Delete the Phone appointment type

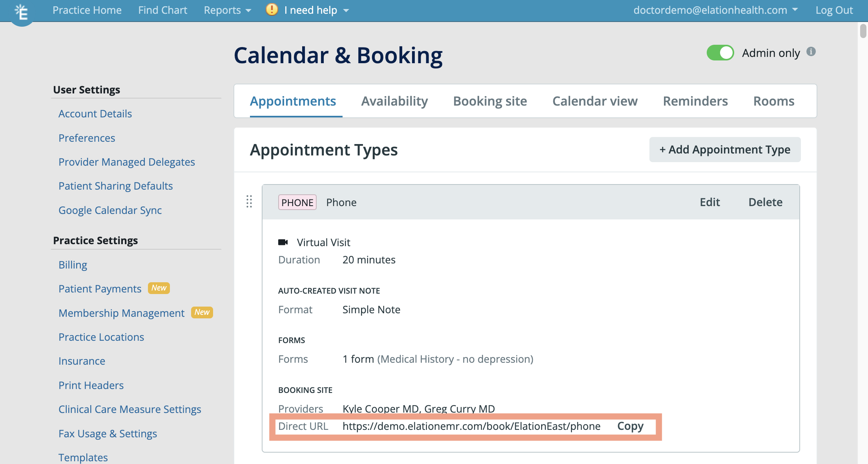pos(765,202)
